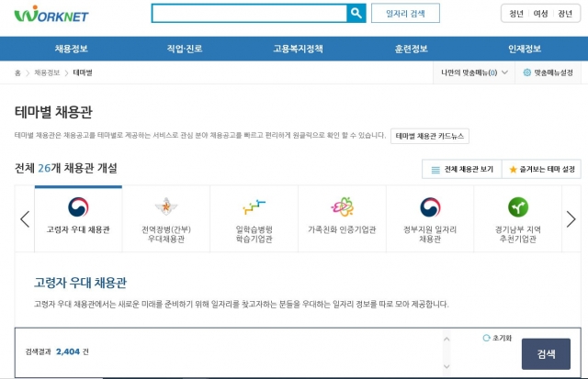Focus the top search input field
Screen dimensions: 588x379
click(249, 14)
